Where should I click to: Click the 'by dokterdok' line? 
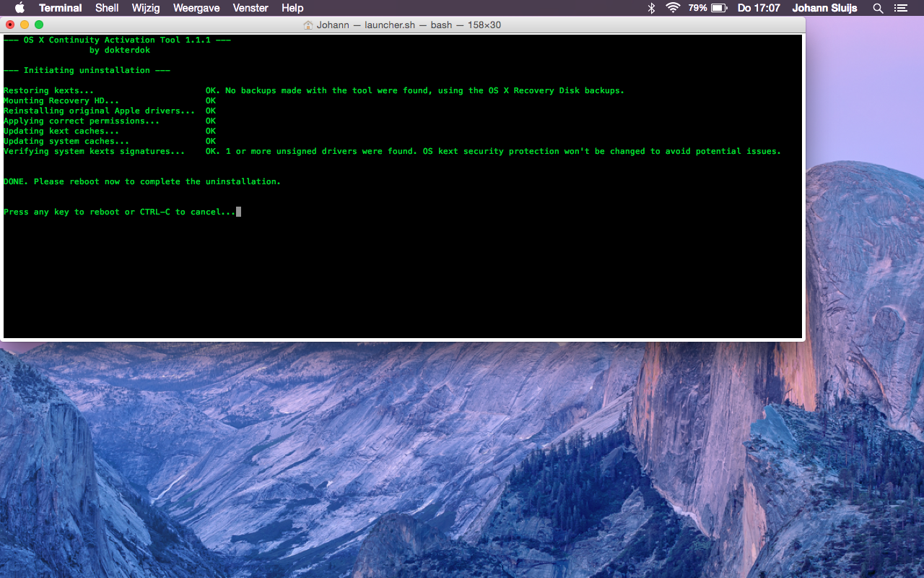pos(120,50)
